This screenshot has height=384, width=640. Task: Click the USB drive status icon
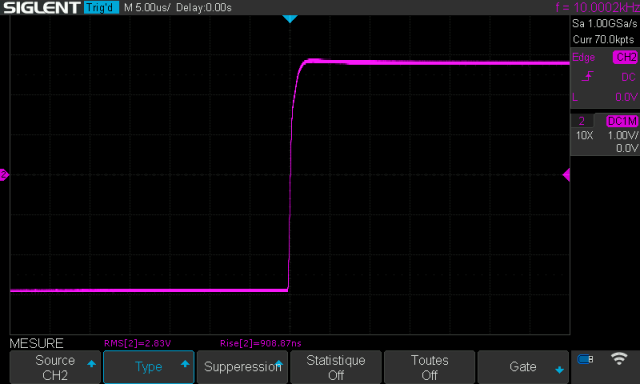(585, 359)
